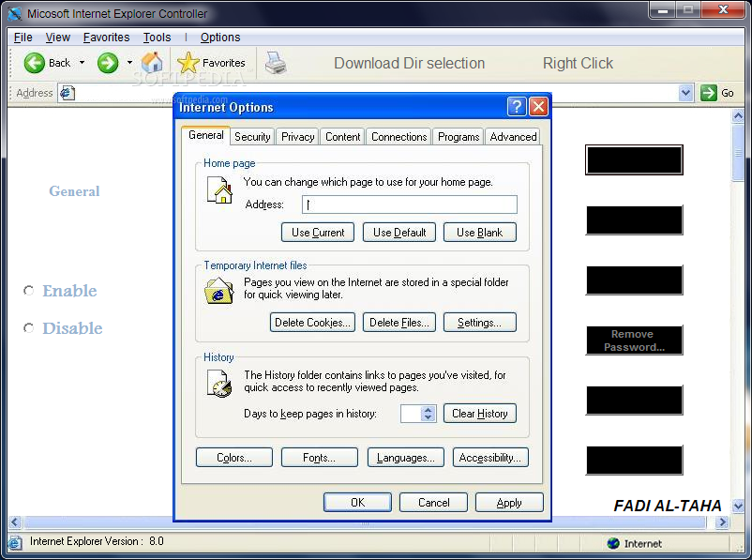
Task: Select the Disable radio button
Action: tap(29, 327)
